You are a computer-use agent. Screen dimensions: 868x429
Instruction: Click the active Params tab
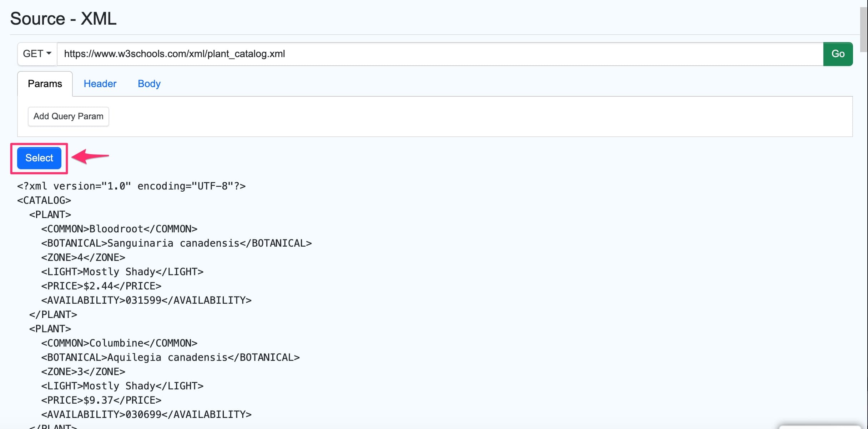pos(45,84)
